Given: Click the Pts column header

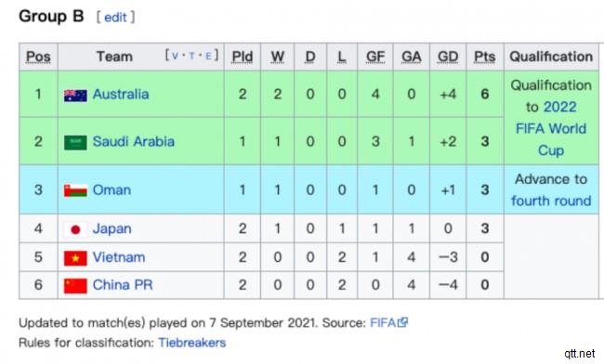Looking at the screenshot, I should (484, 57).
